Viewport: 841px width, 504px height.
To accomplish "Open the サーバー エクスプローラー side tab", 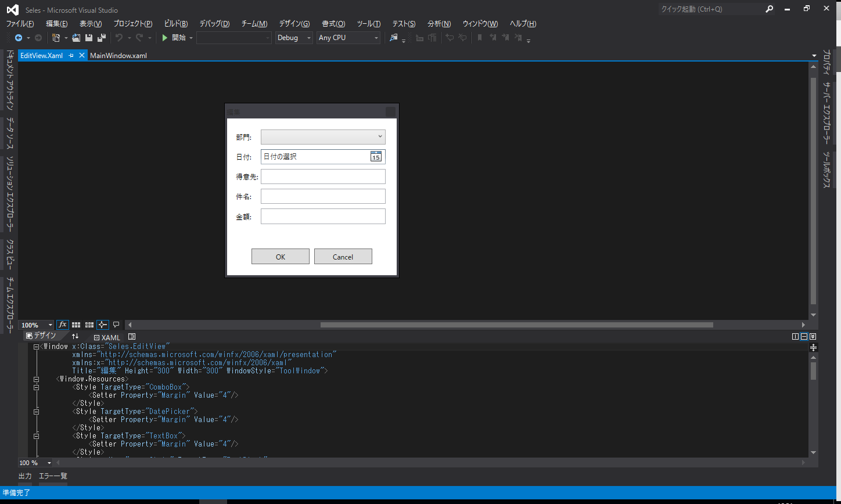I will click(826, 113).
